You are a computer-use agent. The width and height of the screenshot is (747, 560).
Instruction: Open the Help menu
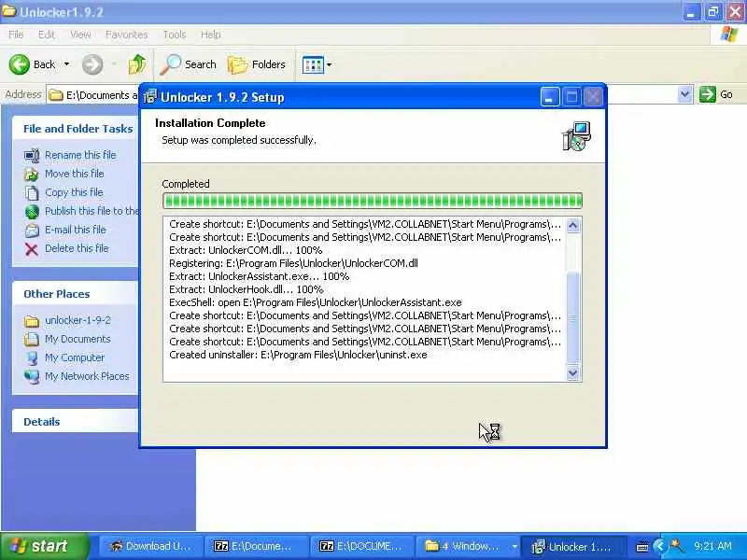(210, 35)
